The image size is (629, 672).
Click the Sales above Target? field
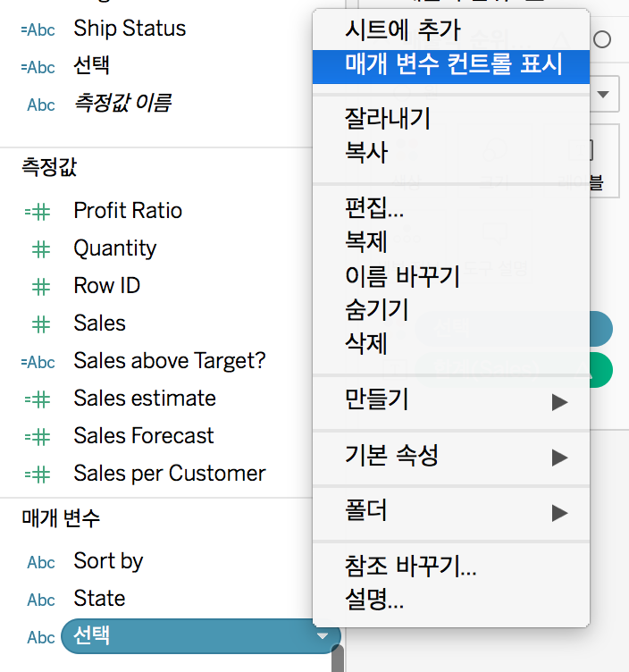point(169,361)
